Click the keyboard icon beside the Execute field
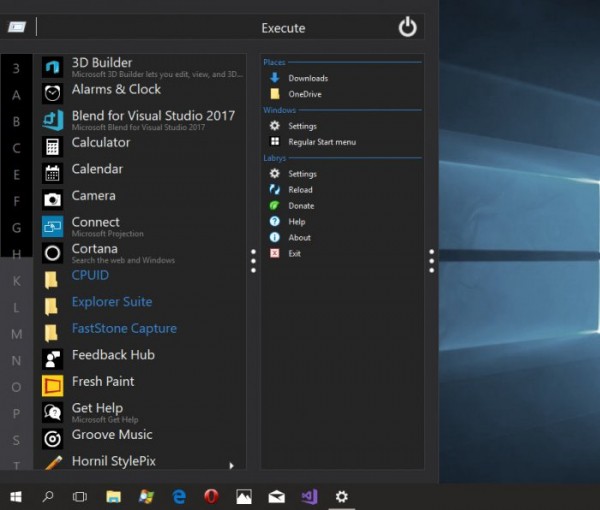Screen dimensions: 600x510 click(17, 27)
